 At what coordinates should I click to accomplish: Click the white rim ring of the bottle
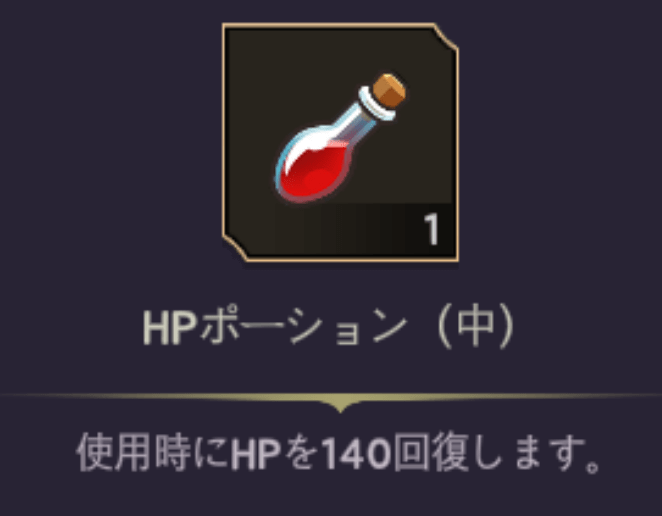[377, 103]
